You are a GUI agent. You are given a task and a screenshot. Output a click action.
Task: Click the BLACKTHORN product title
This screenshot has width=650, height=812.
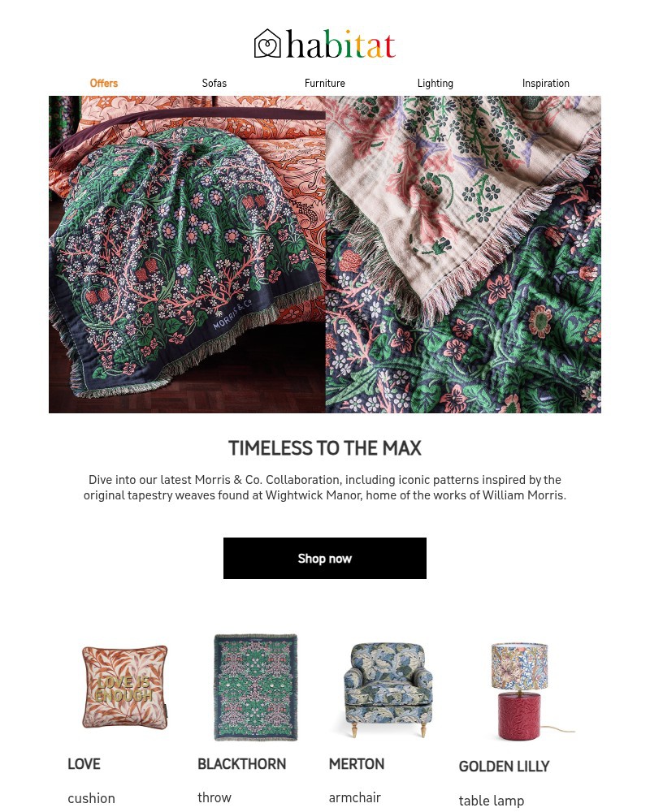point(241,764)
